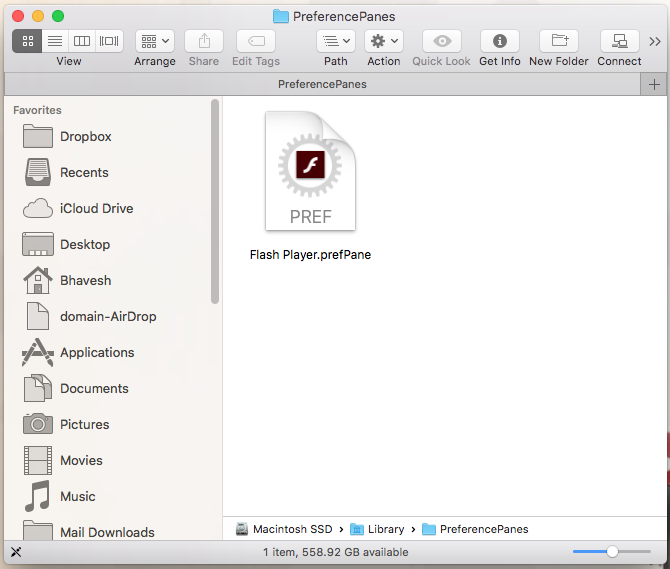Add a new tab with plus button
Viewport: 670px width, 569px height.
click(654, 84)
